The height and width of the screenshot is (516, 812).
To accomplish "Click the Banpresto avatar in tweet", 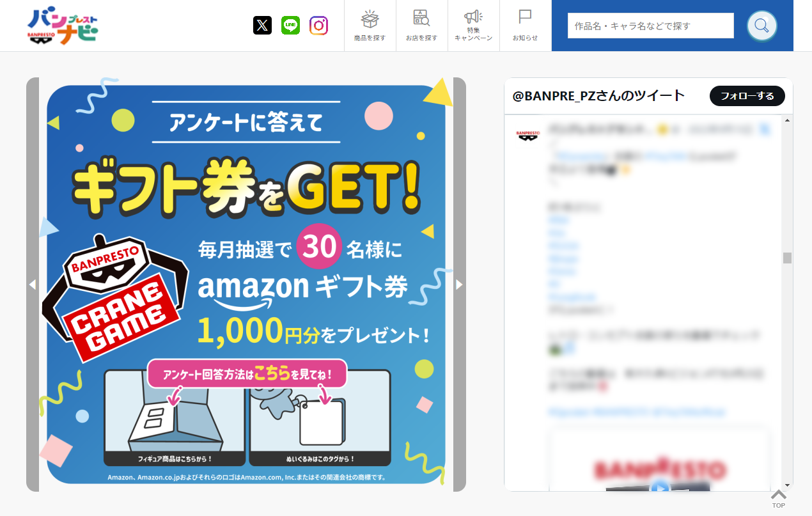I will click(528, 134).
